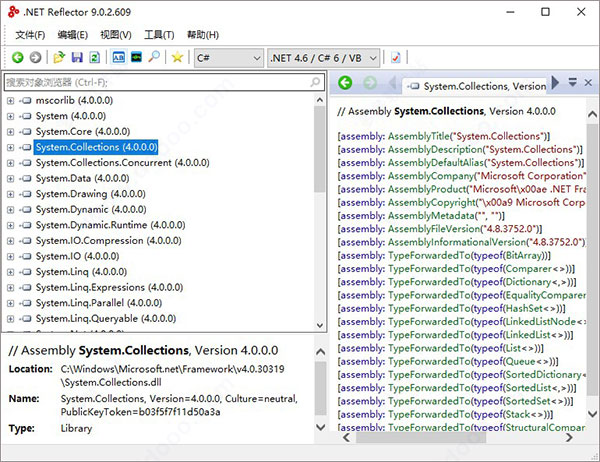
Task: Click the green back arrow above code pane
Action: tap(346, 82)
